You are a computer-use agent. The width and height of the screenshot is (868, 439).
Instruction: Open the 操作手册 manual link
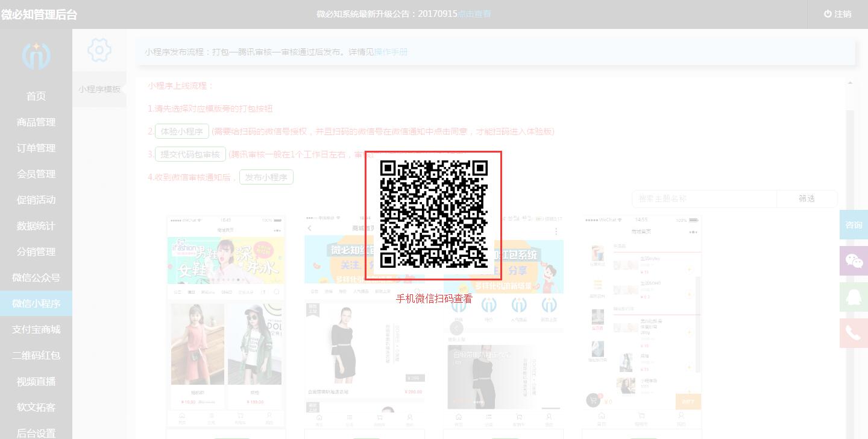[x=392, y=52]
